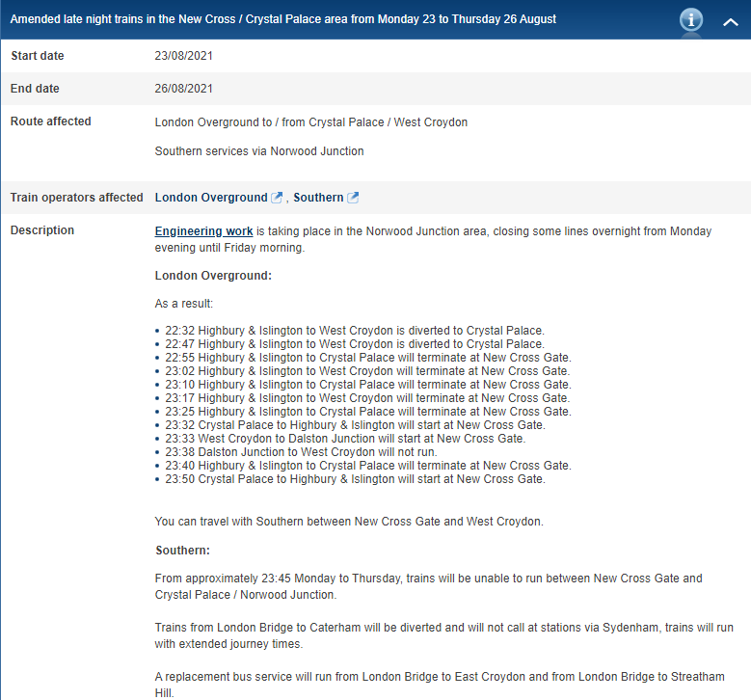This screenshot has height=700, width=751.
Task: Click the 23:50 Crystal Palace to Highbury entry
Action: coord(354,478)
